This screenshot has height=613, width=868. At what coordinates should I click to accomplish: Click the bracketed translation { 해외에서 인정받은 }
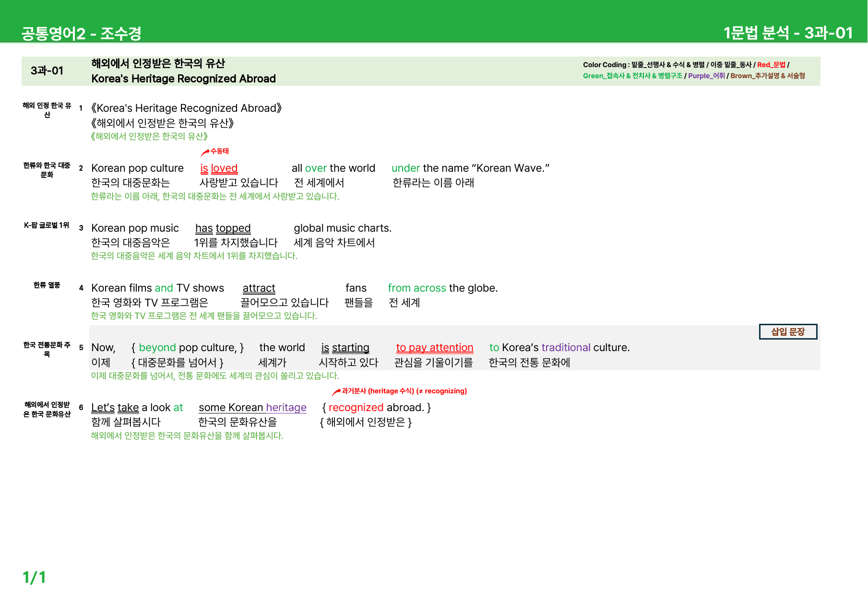click(366, 422)
